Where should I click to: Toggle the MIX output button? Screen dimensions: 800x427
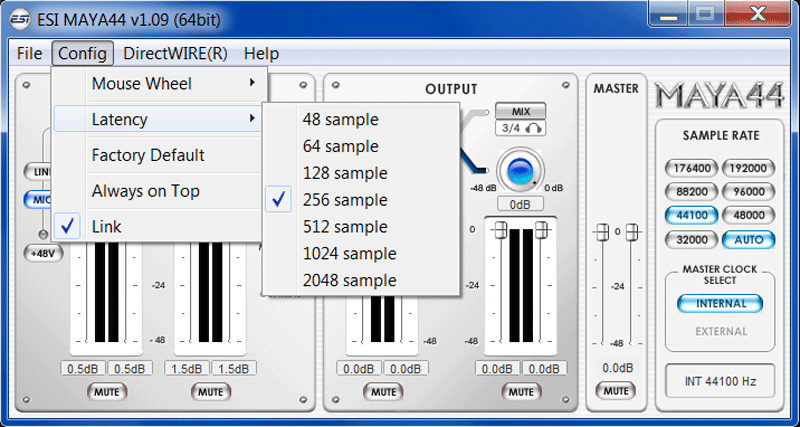[x=520, y=111]
